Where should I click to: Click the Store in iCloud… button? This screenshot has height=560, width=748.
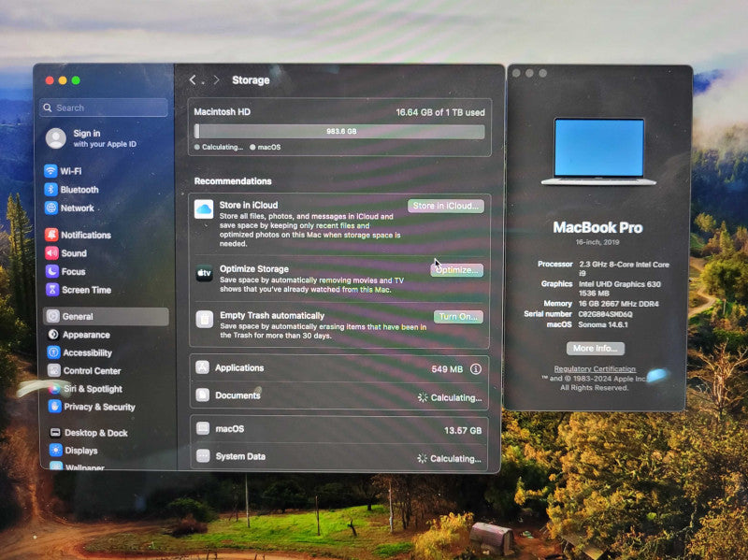(x=446, y=206)
